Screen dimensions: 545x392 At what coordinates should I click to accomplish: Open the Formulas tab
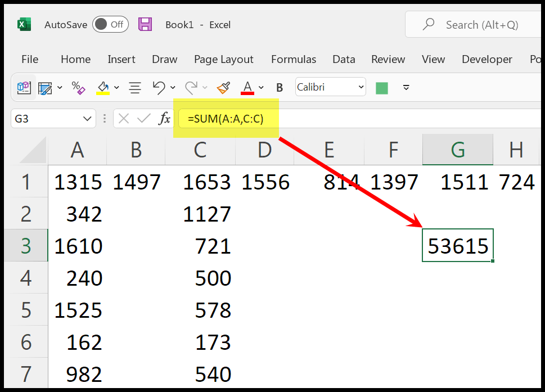point(294,59)
